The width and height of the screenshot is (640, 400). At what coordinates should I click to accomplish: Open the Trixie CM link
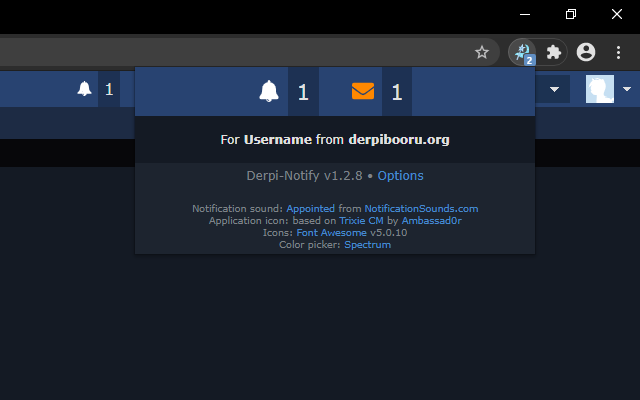tap(361, 221)
